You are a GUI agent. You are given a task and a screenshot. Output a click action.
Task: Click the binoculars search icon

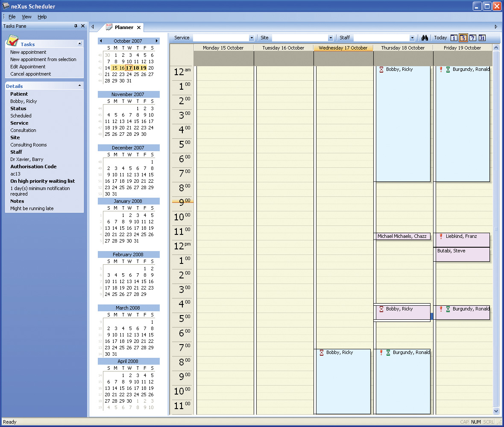(425, 38)
